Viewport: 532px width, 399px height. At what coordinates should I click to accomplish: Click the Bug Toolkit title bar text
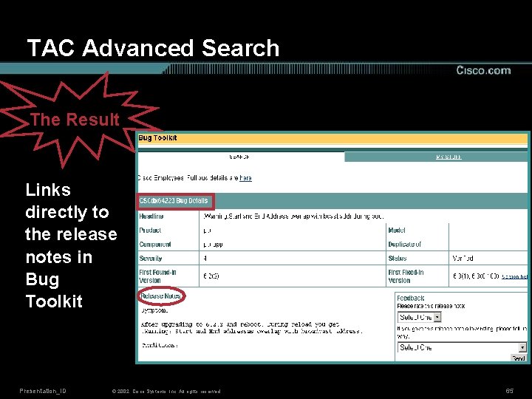[x=157, y=137]
